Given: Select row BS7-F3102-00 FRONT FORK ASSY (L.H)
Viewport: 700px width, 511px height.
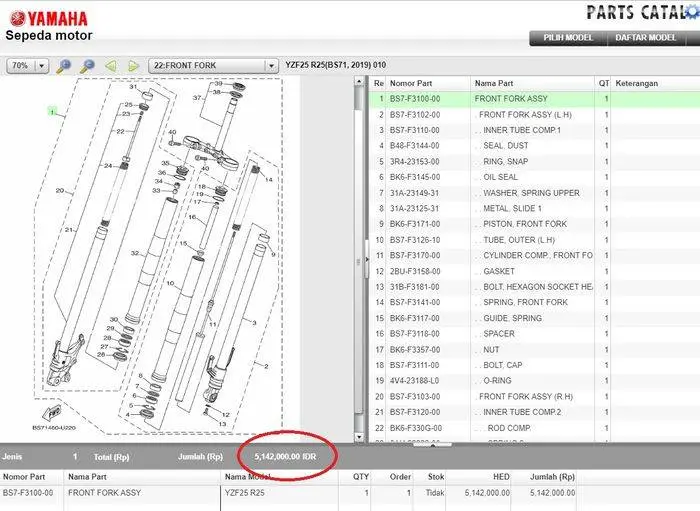Looking at the screenshot, I should 534,115.
